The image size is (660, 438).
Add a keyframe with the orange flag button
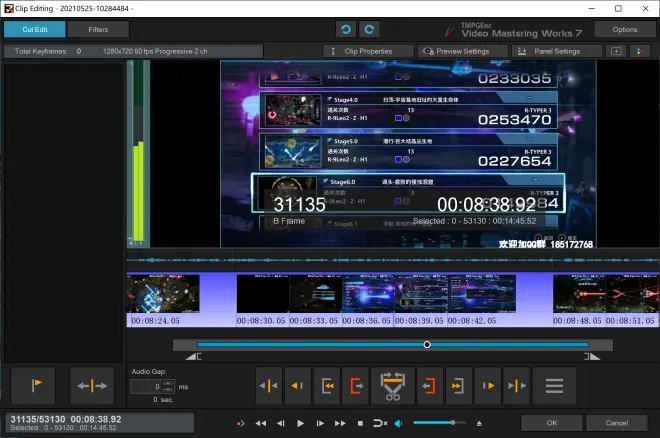(33, 385)
